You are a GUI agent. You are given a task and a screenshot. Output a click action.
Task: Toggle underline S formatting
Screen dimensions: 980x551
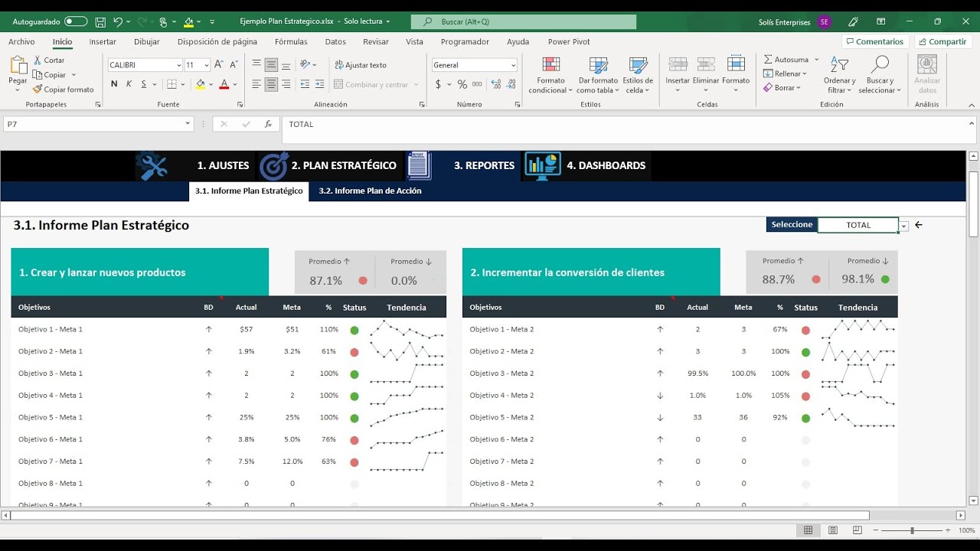143,84
